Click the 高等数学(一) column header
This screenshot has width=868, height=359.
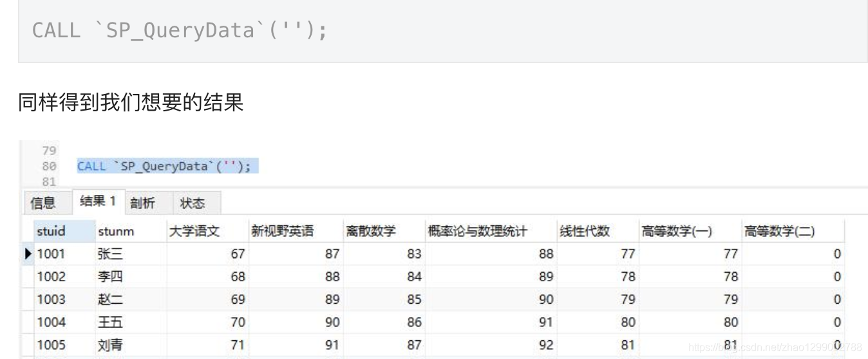690,231
